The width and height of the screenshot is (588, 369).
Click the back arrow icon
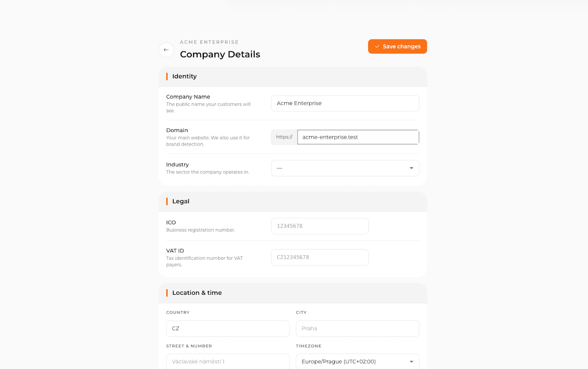pyautogui.click(x=166, y=50)
